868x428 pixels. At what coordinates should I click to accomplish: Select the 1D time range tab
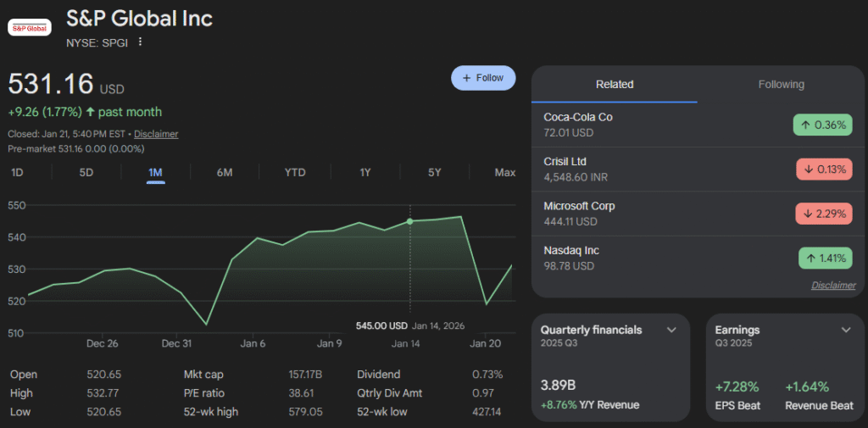[x=17, y=173]
